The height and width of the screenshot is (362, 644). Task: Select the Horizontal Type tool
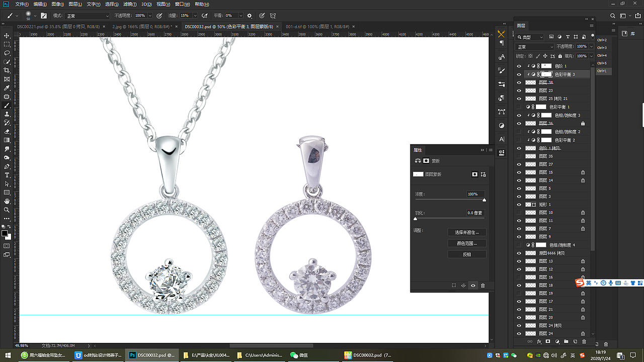pyautogui.click(x=7, y=175)
